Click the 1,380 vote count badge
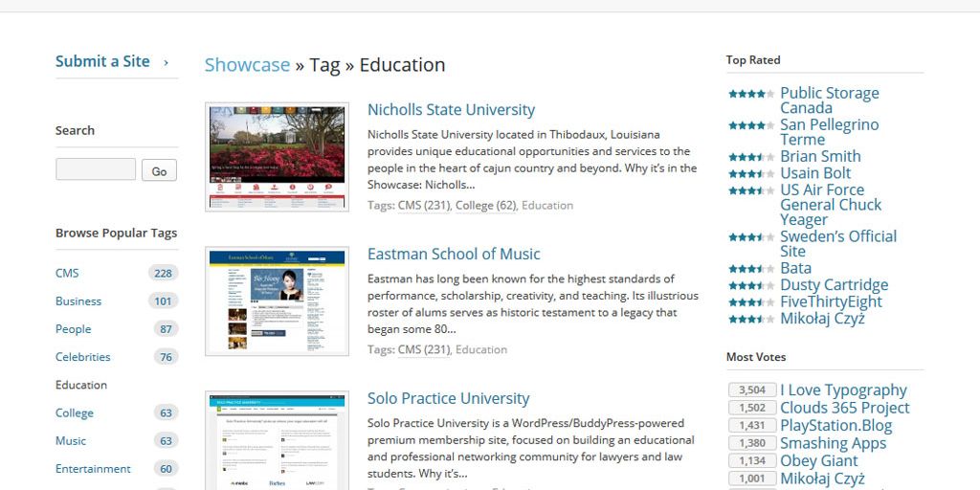This screenshot has height=490, width=980. click(752, 443)
